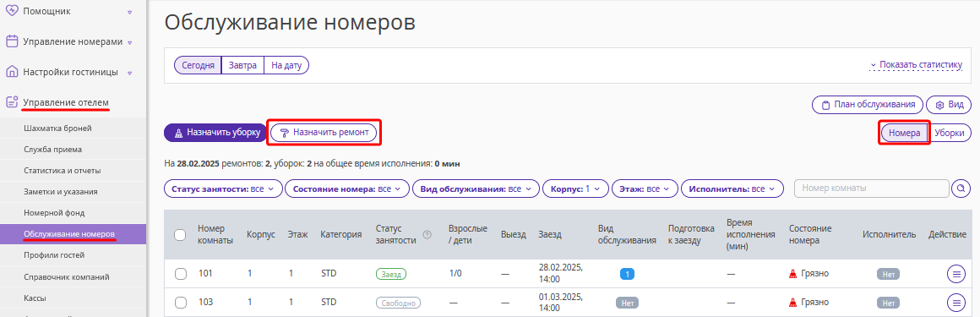The width and height of the screenshot is (980, 317).
Task: Click the calendar icon for Управление номерами
Action: click(x=11, y=41)
